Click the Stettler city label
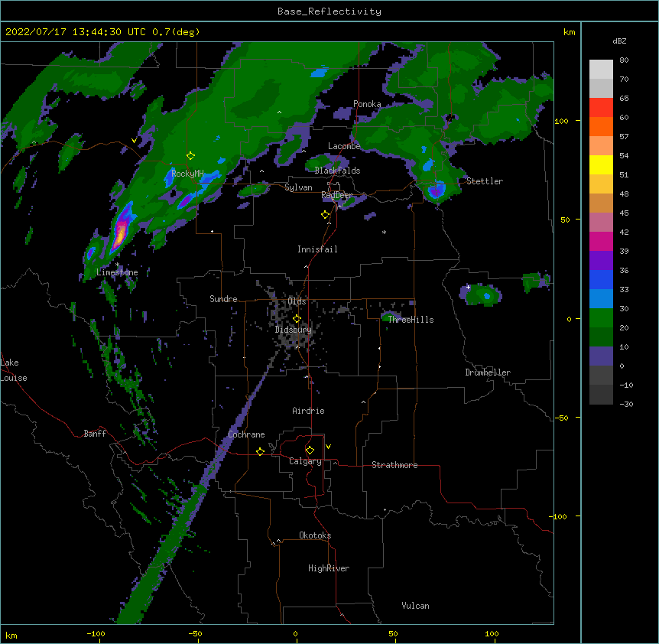This screenshot has height=644, width=659. pos(485,181)
